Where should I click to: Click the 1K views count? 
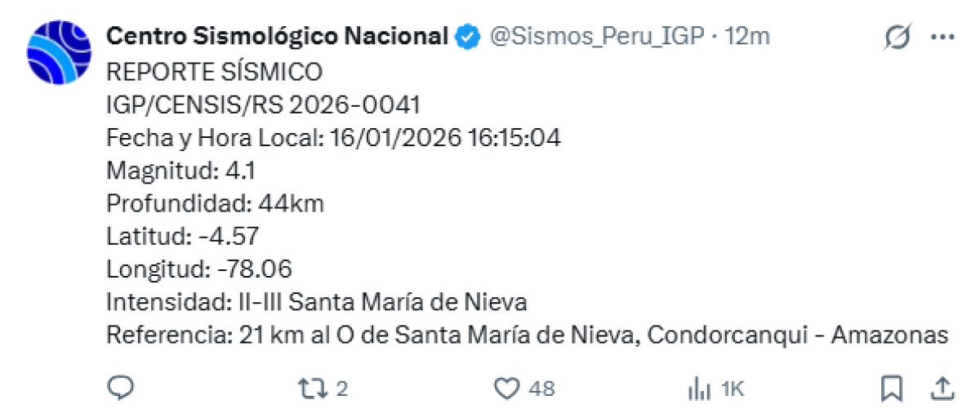[733, 389]
